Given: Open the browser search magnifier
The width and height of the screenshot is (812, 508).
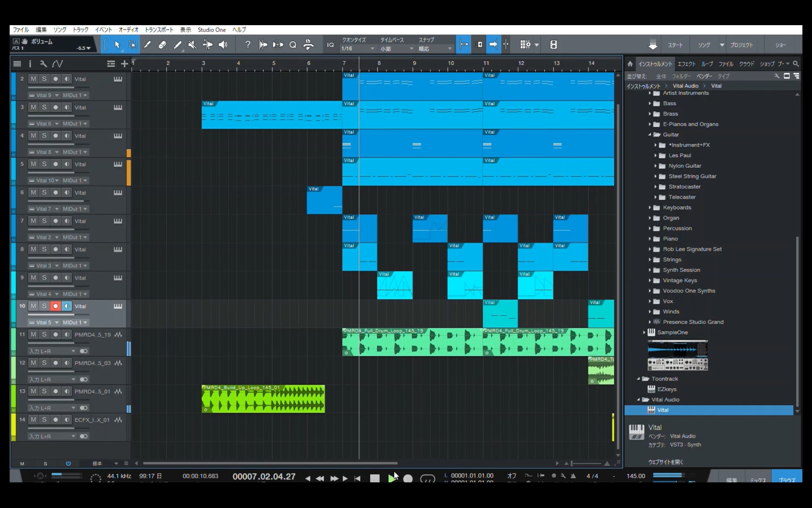Looking at the screenshot, I should 796,64.
